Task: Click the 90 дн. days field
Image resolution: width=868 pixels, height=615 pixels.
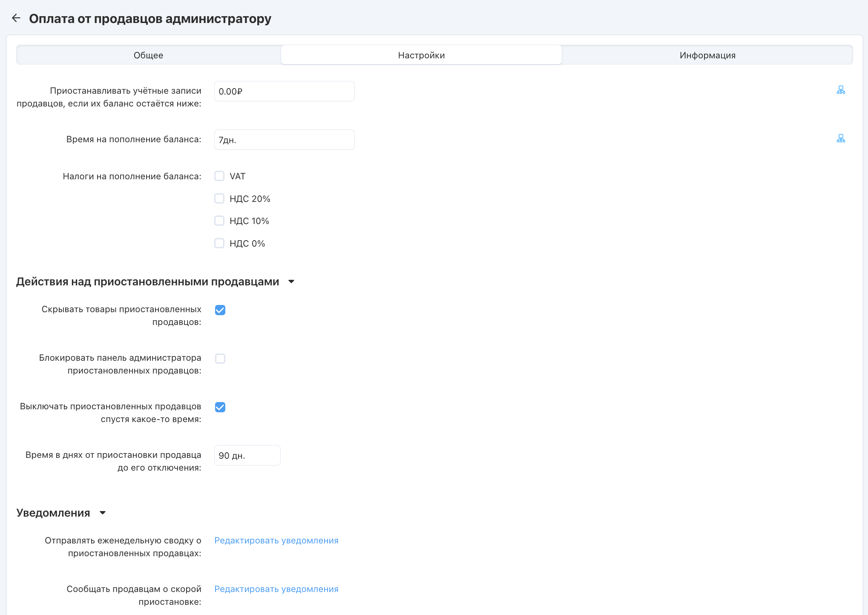Action: [247, 456]
